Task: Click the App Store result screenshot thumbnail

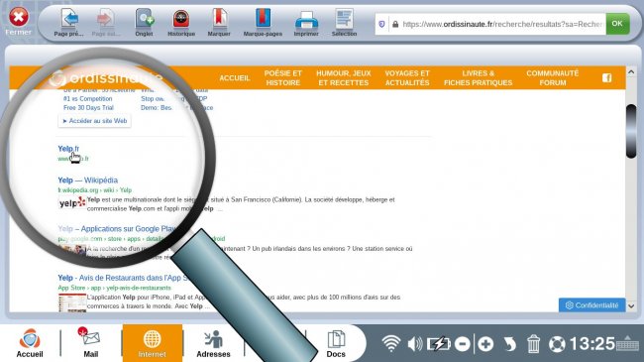Action: pos(72,302)
